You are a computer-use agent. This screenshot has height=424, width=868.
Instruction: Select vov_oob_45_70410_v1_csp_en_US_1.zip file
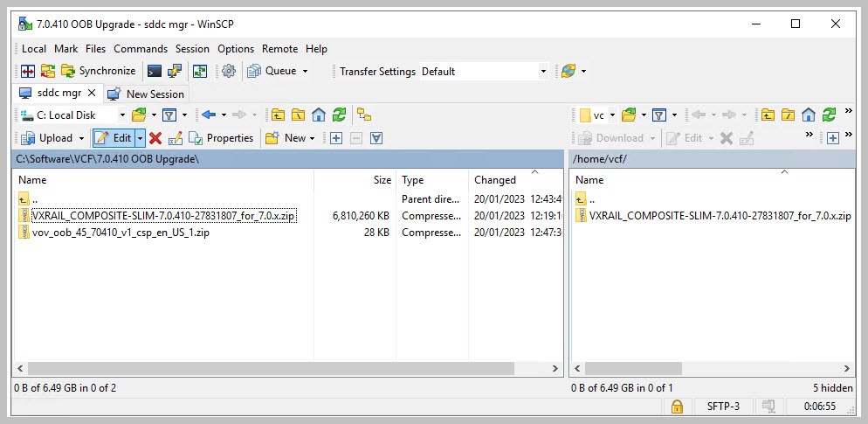click(x=114, y=233)
